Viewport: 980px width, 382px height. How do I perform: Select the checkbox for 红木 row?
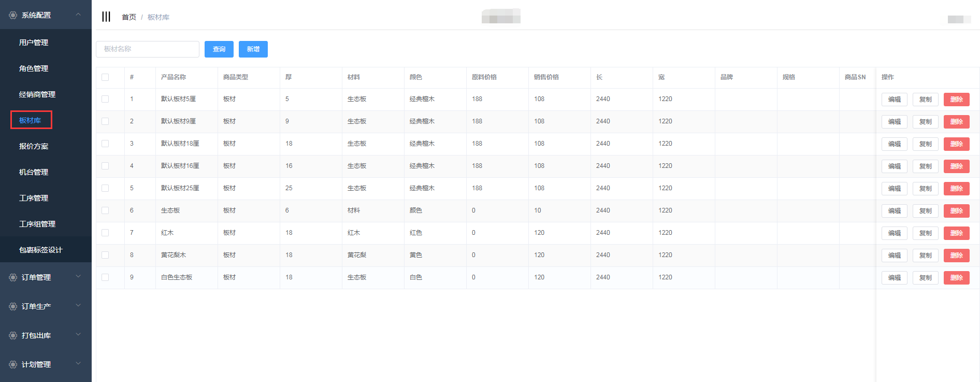tap(105, 233)
